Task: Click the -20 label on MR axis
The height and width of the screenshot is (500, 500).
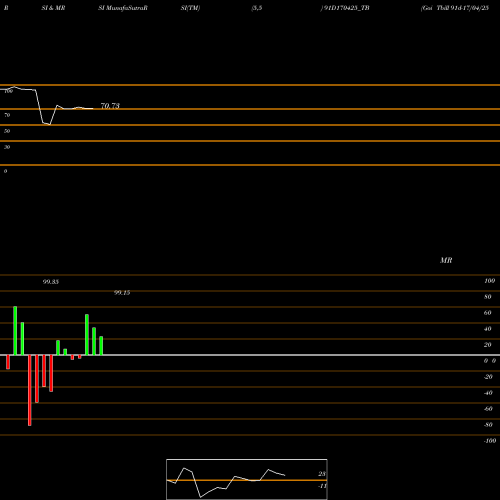Action: point(488,377)
